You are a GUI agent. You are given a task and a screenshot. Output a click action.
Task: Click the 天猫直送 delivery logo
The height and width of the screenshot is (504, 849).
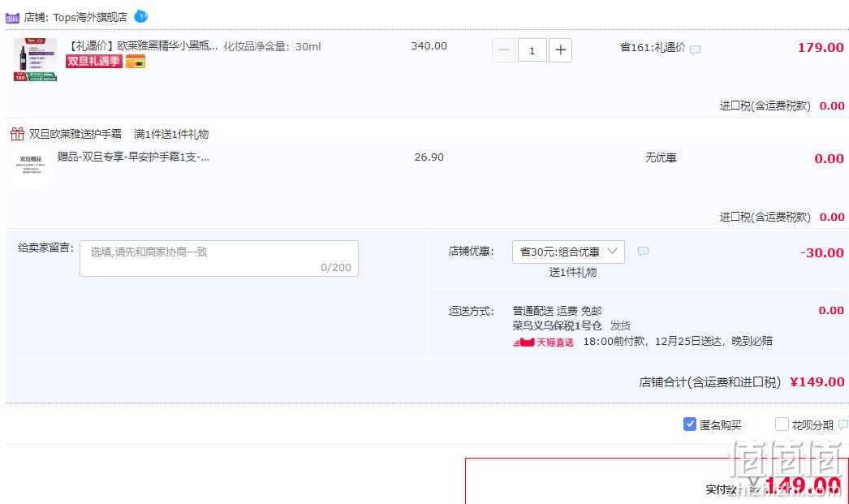click(543, 342)
